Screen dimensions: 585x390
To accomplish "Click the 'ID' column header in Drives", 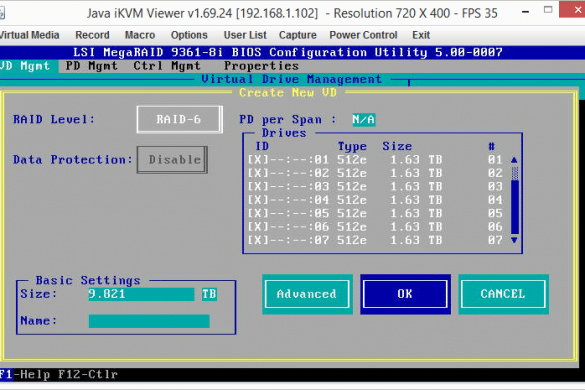I will 262,146.
